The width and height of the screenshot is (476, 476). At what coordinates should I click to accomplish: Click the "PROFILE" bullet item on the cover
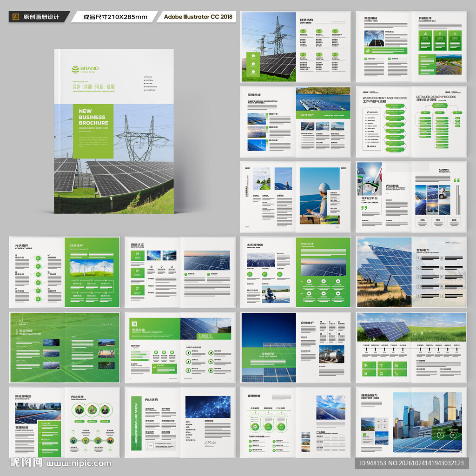click(148, 77)
